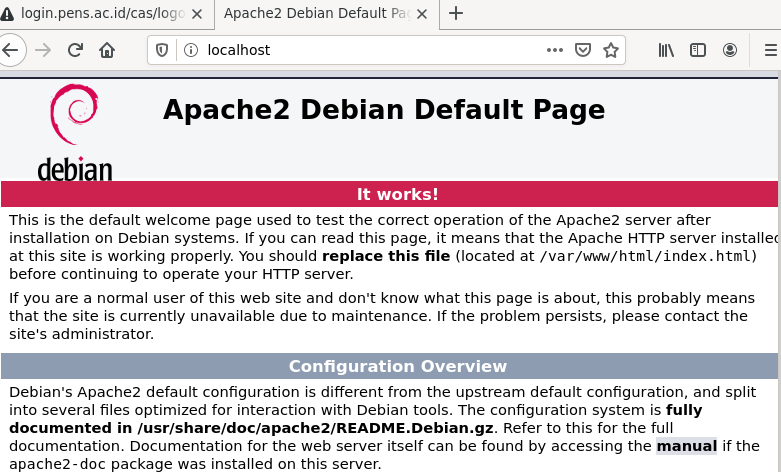The image size is (781, 472).
Task: Reload the localhost page
Action: 75,50
